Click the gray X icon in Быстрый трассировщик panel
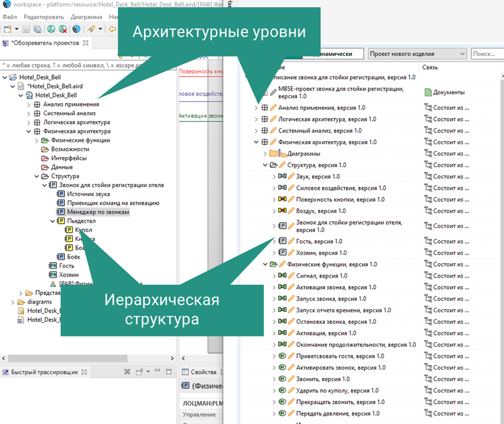The height and width of the screenshot is (424, 504). 127,372
